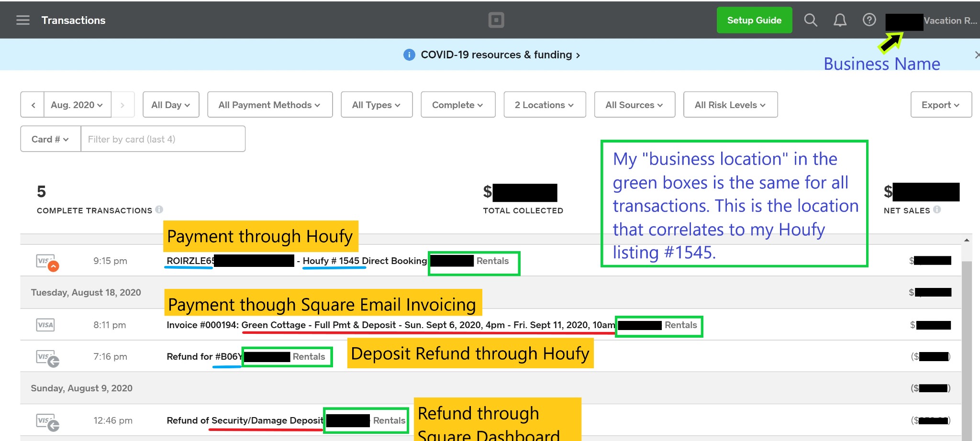Screen dimensions: 980x441
Task: Click Visa card icon for 9:15 pm transaction
Action: [x=47, y=262]
